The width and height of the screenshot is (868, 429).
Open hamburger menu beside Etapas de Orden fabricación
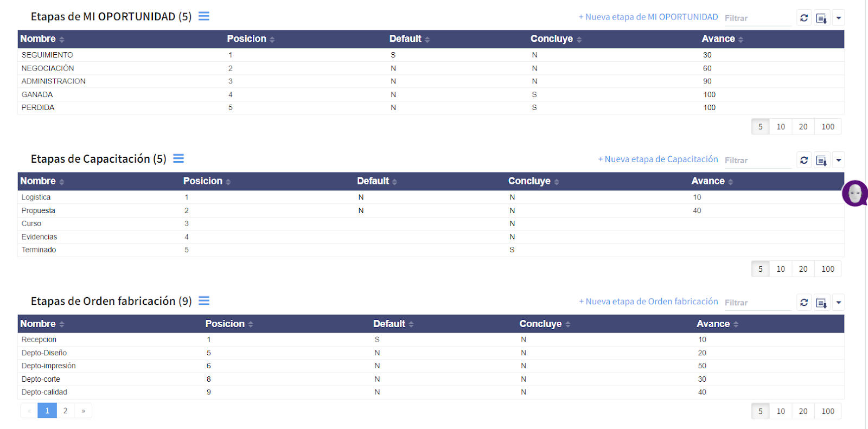click(204, 301)
